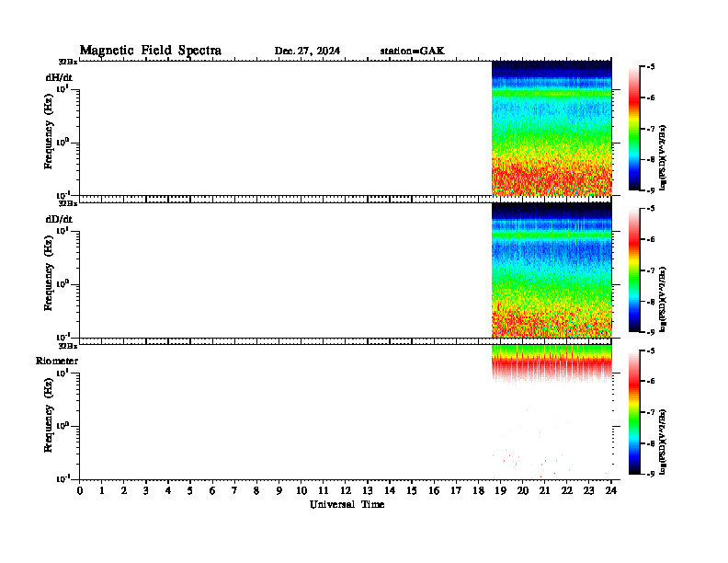728x563 pixels.
Task: Click the dH/dt spectrogram data region
Action: click(552, 128)
